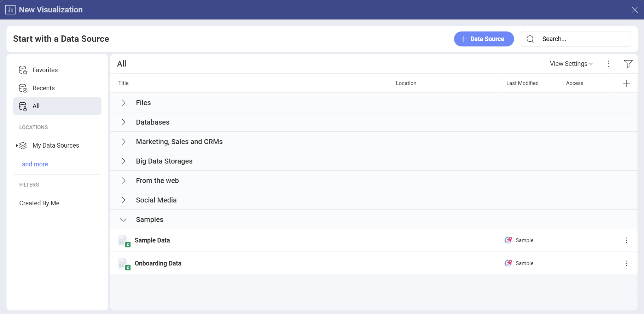
Task: Click the My Data Sources layers icon
Action: coord(23,145)
